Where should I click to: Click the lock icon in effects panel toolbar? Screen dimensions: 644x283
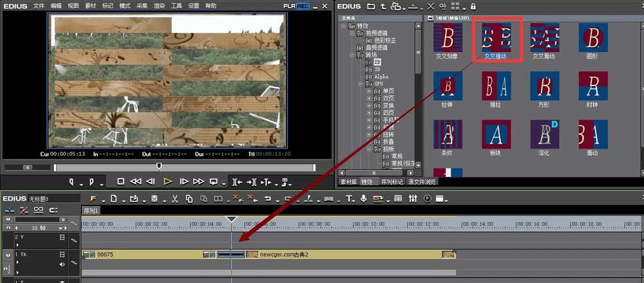pyautogui.click(x=474, y=6)
